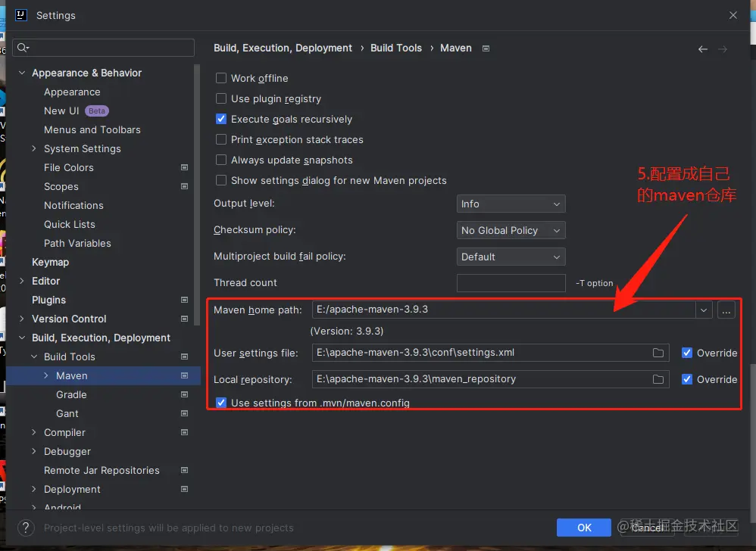Click project-level icon next to Scopes
The height and width of the screenshot is (551, 756).
point(184,186)
